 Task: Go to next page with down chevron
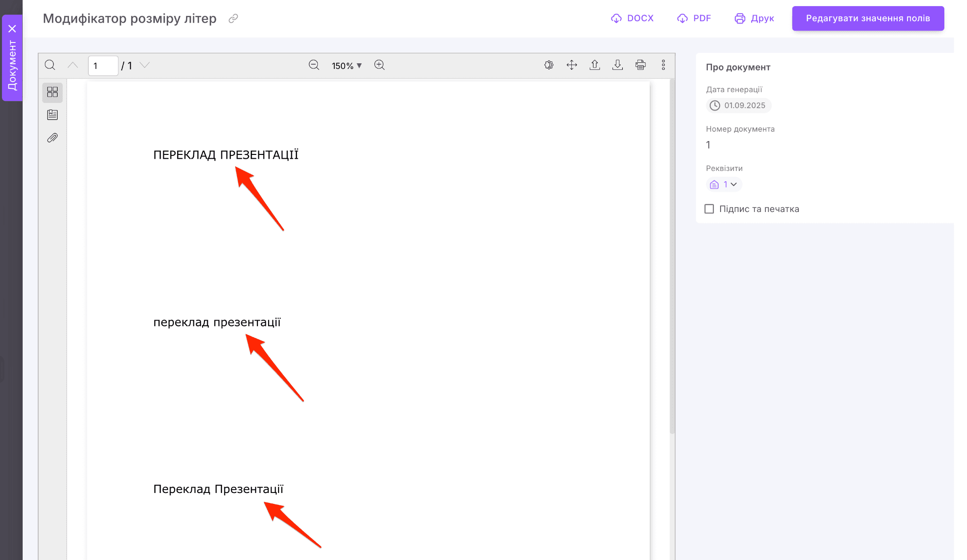click(x=145, y=65)
